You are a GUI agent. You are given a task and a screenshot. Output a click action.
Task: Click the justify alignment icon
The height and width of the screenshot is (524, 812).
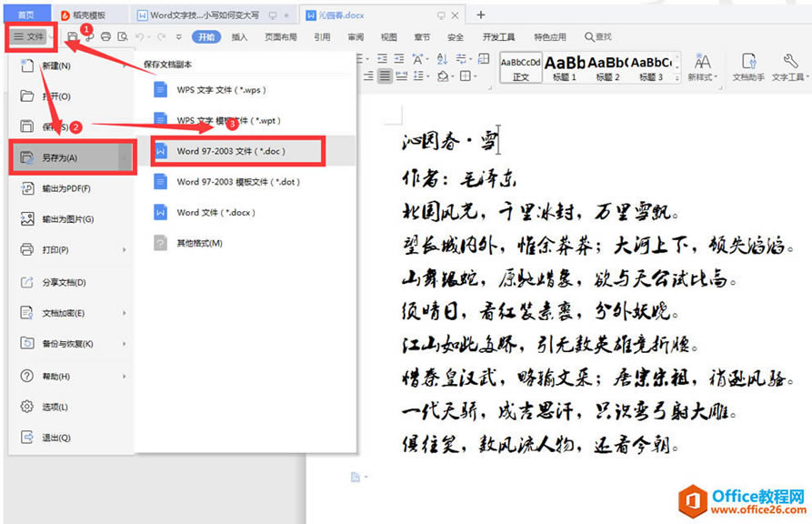click(x=385, y=76)
